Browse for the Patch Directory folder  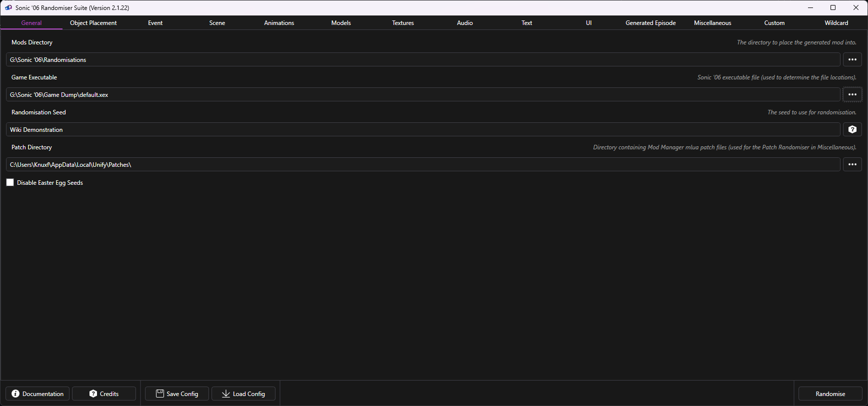pyautogui.click(x=852, y=164)
